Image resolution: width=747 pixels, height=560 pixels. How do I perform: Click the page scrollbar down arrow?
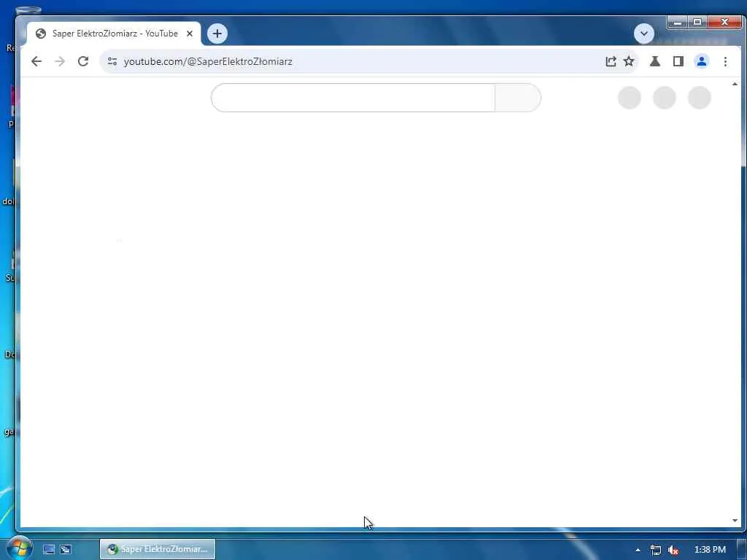[735, 521]
